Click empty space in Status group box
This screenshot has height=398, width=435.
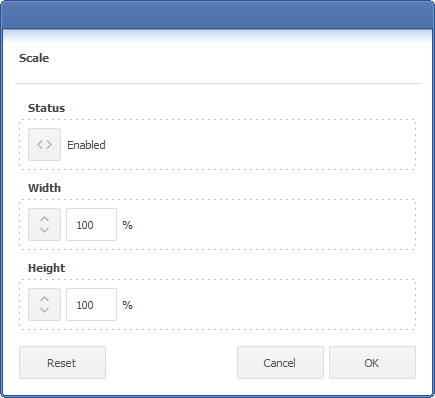pos(260,144)
